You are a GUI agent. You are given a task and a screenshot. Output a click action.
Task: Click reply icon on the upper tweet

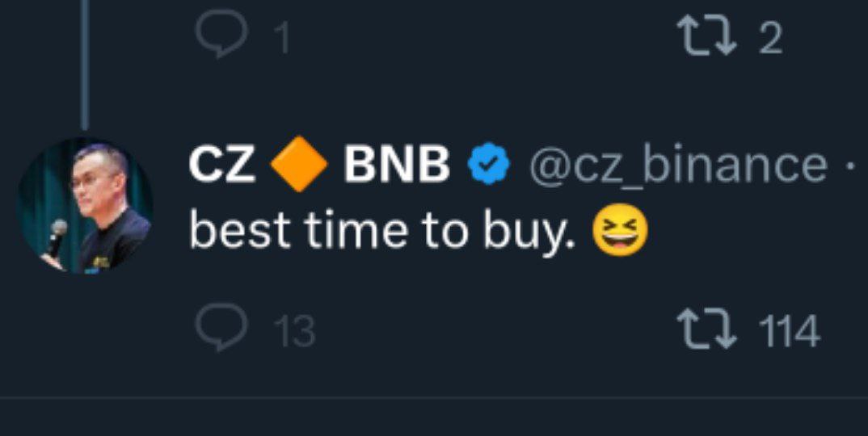coord(220,36)
